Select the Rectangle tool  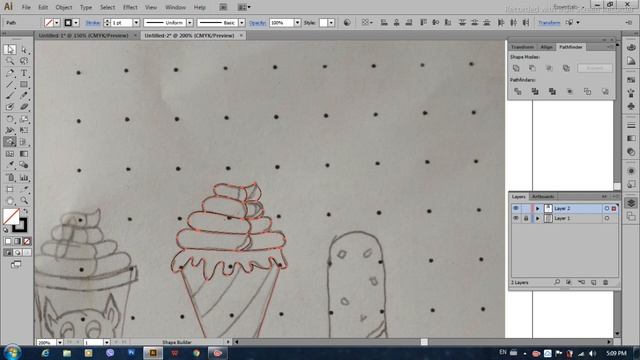pos(24,84)
